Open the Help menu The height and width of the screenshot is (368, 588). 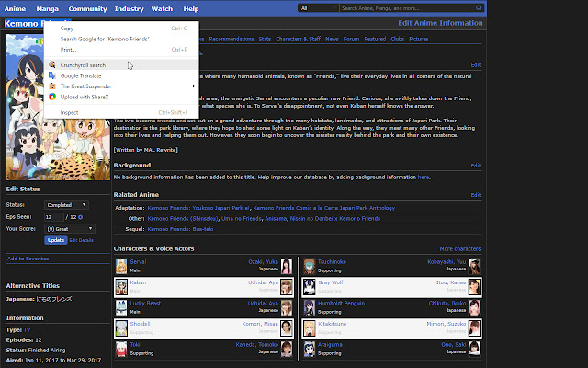click(191, 8)
